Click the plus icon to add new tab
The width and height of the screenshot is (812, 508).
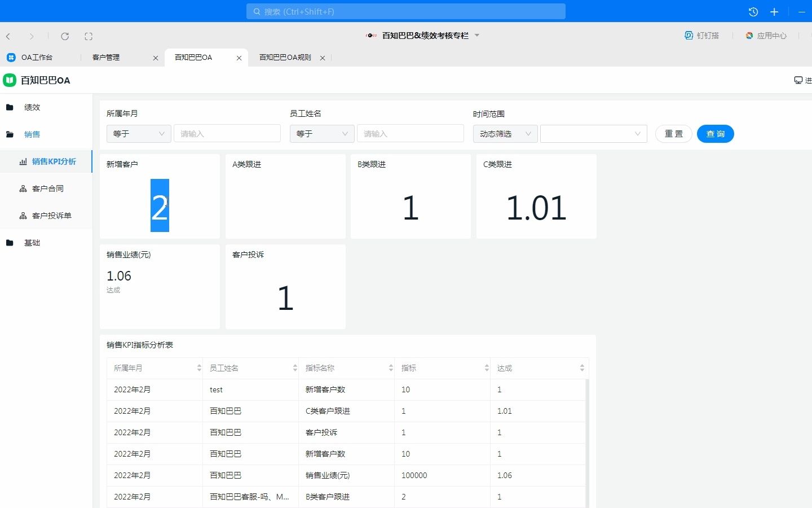point(774,12)
